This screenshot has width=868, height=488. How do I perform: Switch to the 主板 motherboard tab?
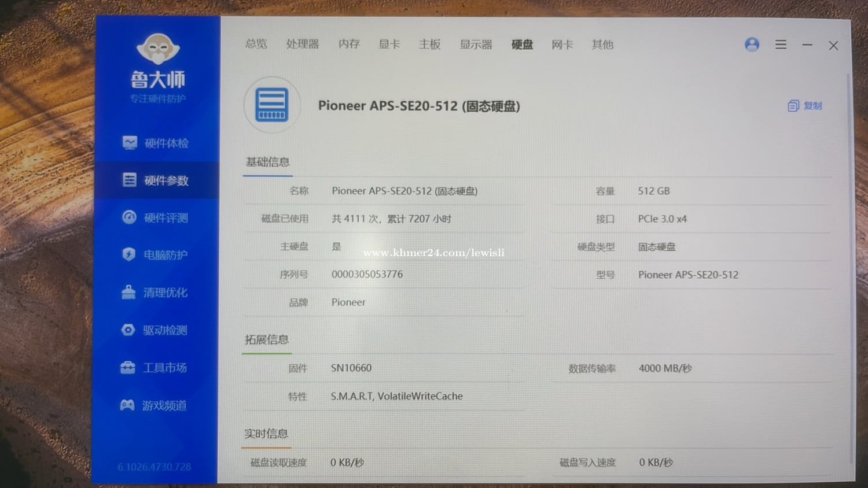point(430,44)
